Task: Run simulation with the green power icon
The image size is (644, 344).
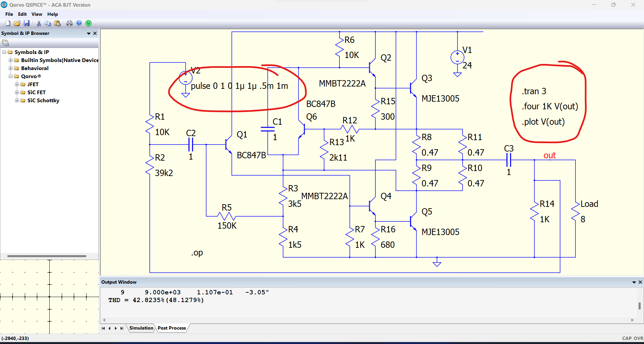Action: tap(89, 23)
